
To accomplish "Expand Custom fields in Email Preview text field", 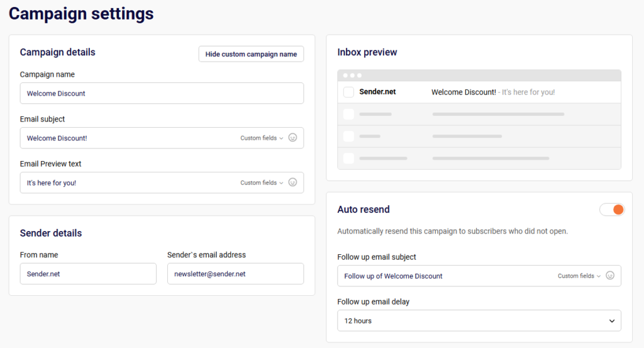I will click(262, 183).
